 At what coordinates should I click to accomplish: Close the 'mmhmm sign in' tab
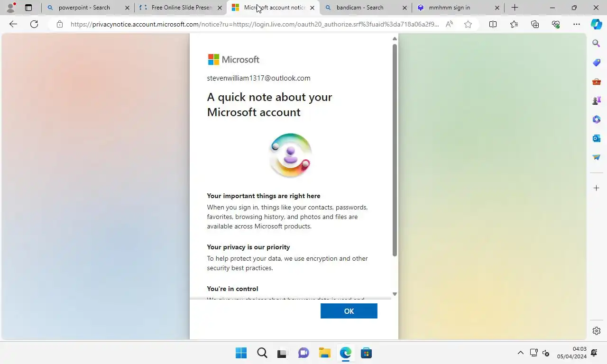point(497,8)
